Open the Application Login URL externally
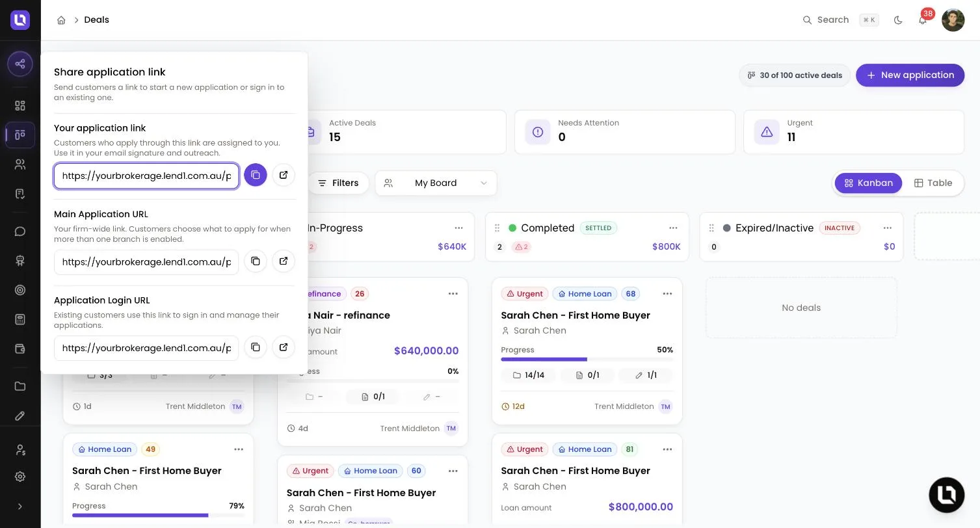 point(284,347)
